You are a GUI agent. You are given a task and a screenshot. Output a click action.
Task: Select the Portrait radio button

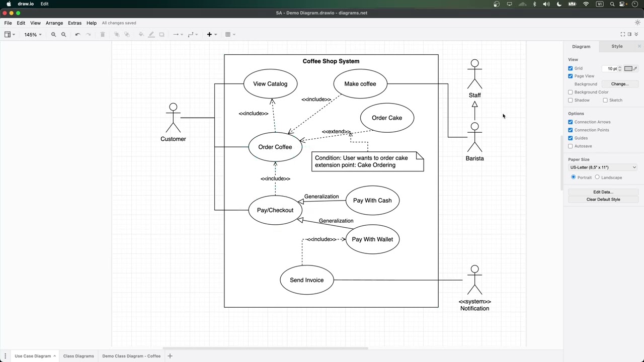tap(573, 177)
